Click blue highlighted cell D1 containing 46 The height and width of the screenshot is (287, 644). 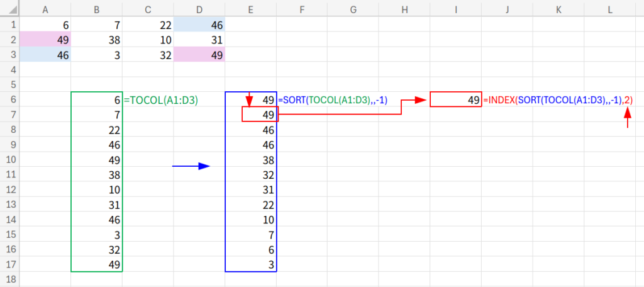(199, 25)
